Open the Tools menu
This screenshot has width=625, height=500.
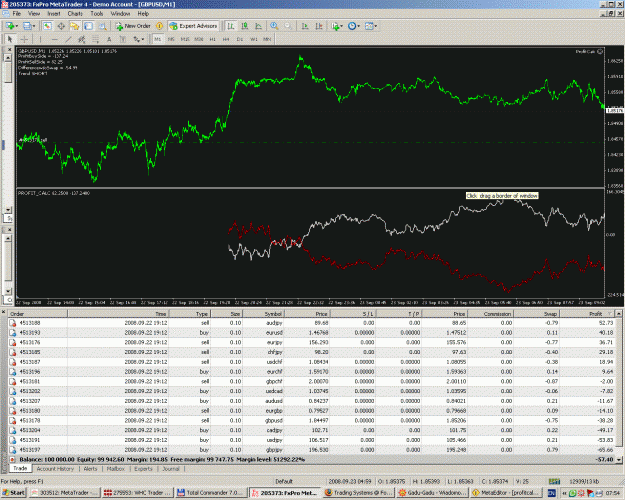coord(96,14)
